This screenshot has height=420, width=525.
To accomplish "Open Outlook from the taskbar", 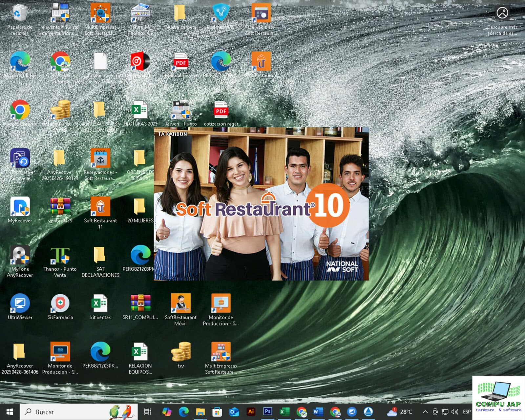I will [234, 412].
